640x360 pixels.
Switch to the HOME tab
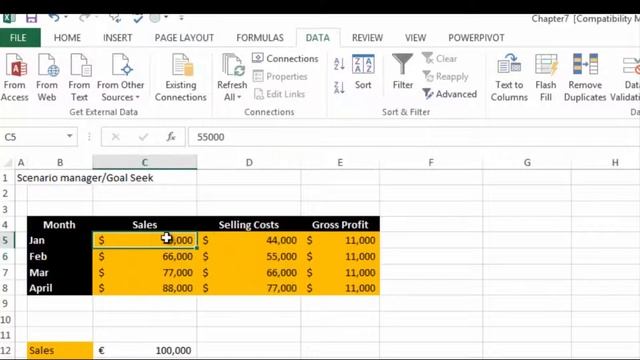pos(67,38)
